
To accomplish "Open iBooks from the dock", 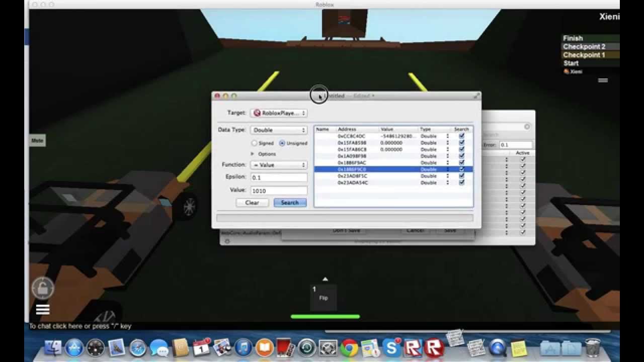I will point(265,348).
